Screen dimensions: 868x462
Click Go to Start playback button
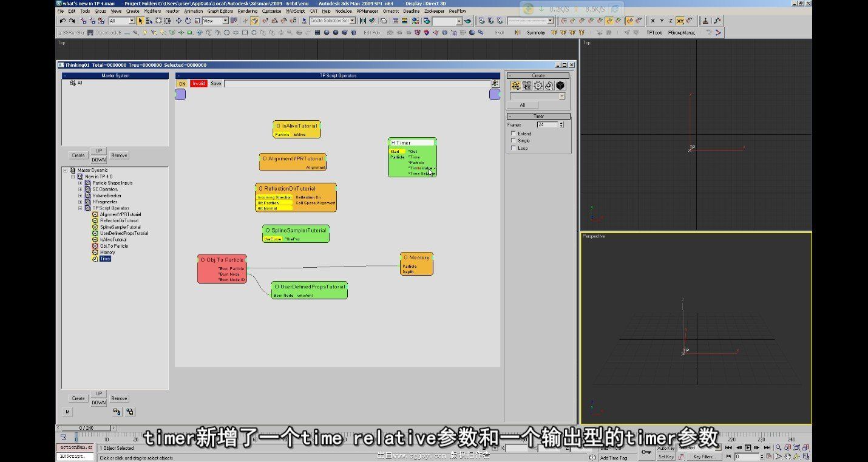pos(728,447)
